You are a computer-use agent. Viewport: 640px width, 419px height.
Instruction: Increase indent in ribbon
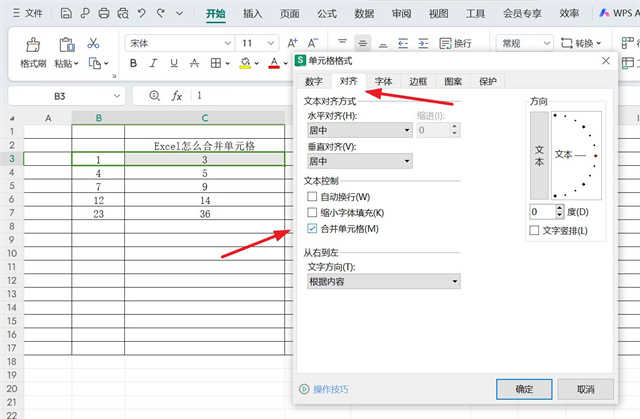(423, 43)
